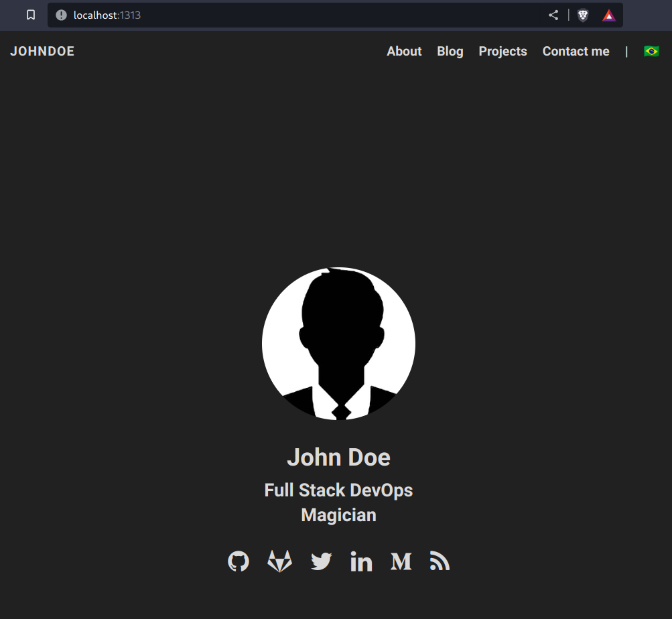Screen dimensions: 672x619
Task: Select the Contact me menu item
Action: tap(576, 51)
